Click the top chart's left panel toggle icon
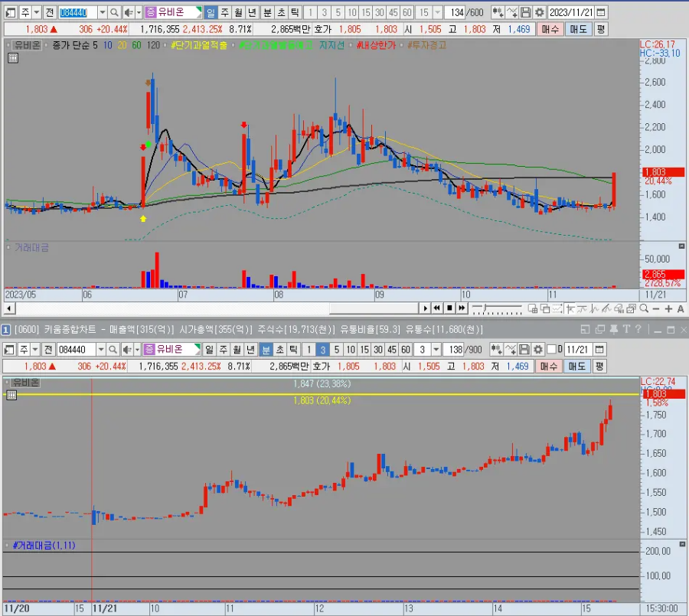Screen dimensions: 689x616 click(11, 12)
